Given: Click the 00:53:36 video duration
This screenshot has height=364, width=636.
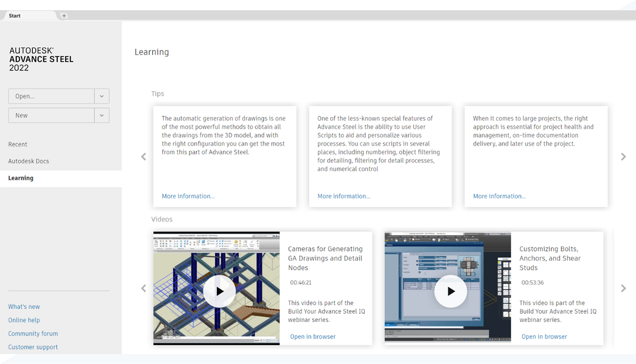Looking at the screenshot, I should pyautogui.click(x=533, y=283).
